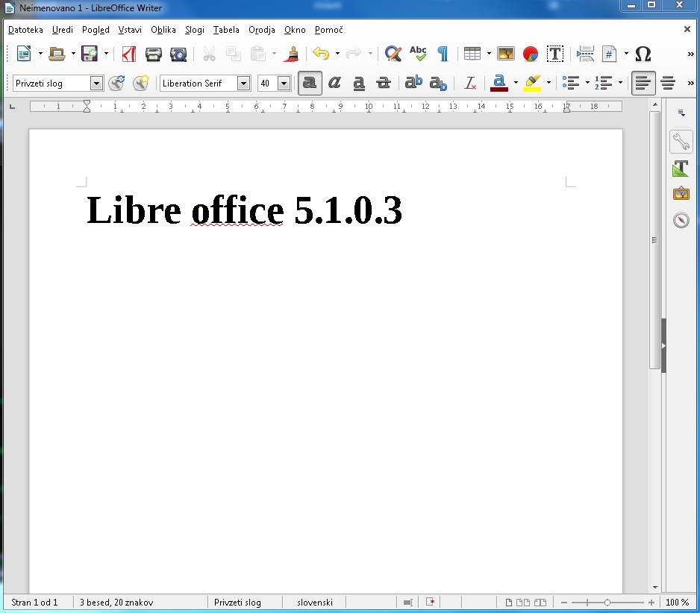Click the New document icon
The height and width of the screenshot is (613, 700).
(24, 54)
